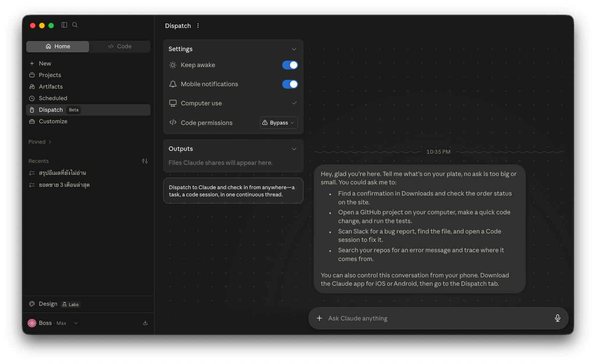Expand the Pinned section
Viewport: 596px width, 364px height.
(x=40, y=142)
